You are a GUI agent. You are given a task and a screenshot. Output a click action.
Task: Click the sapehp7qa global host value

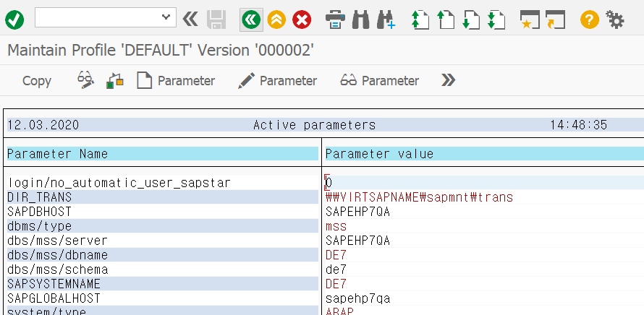click(357, 298)
